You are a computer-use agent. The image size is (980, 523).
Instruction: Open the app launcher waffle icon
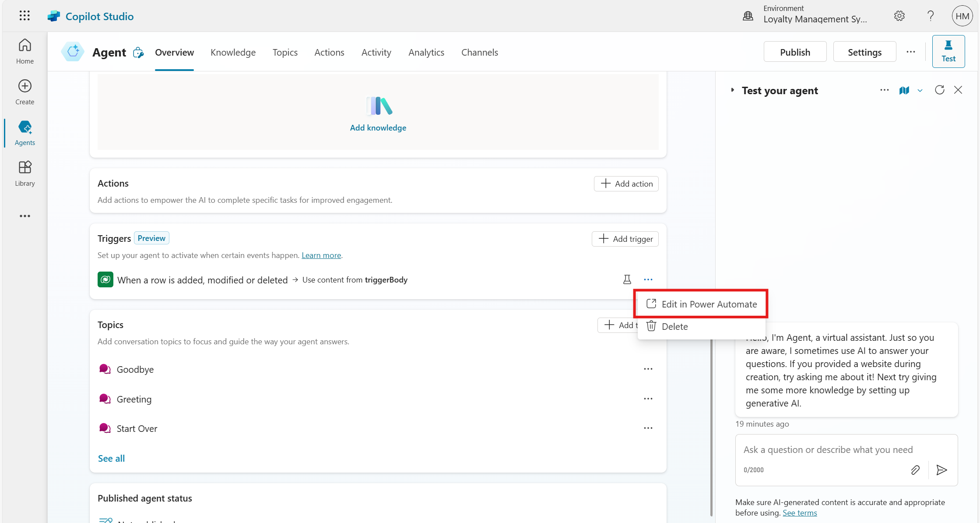tap(25, 16)
